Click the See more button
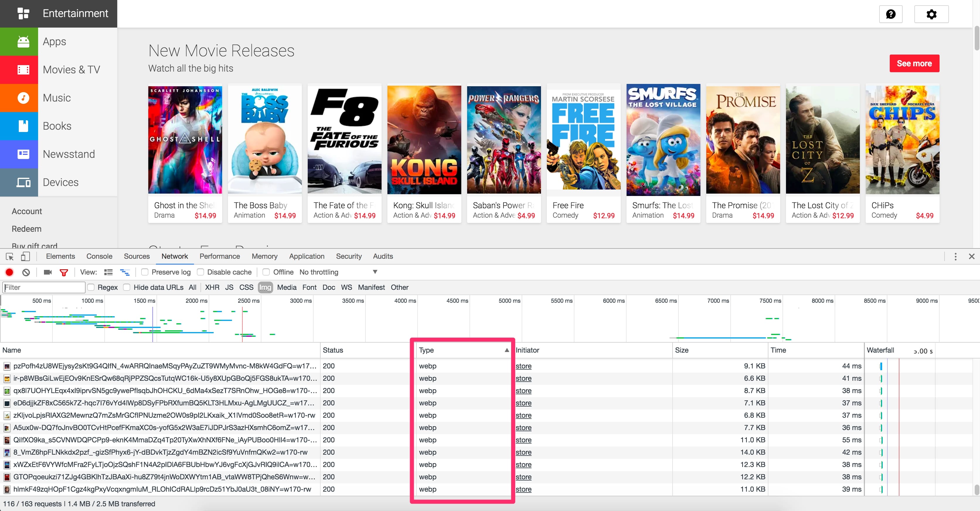The image size is (980, 511). point(914,63)
